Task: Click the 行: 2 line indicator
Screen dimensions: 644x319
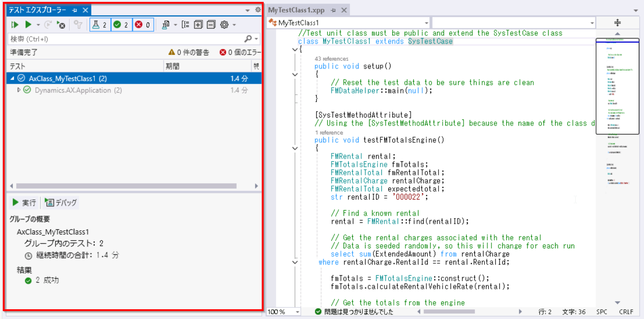Action: coord(545,312)
